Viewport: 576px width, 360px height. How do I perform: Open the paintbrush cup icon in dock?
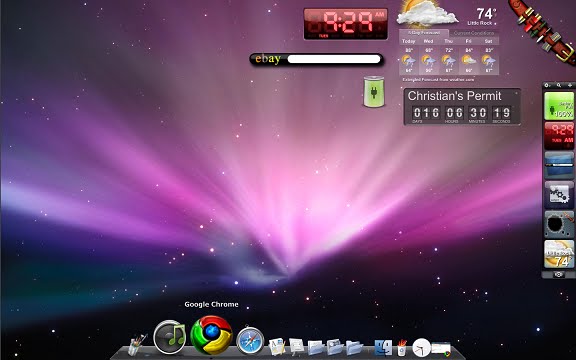click(x=137, y=345)
